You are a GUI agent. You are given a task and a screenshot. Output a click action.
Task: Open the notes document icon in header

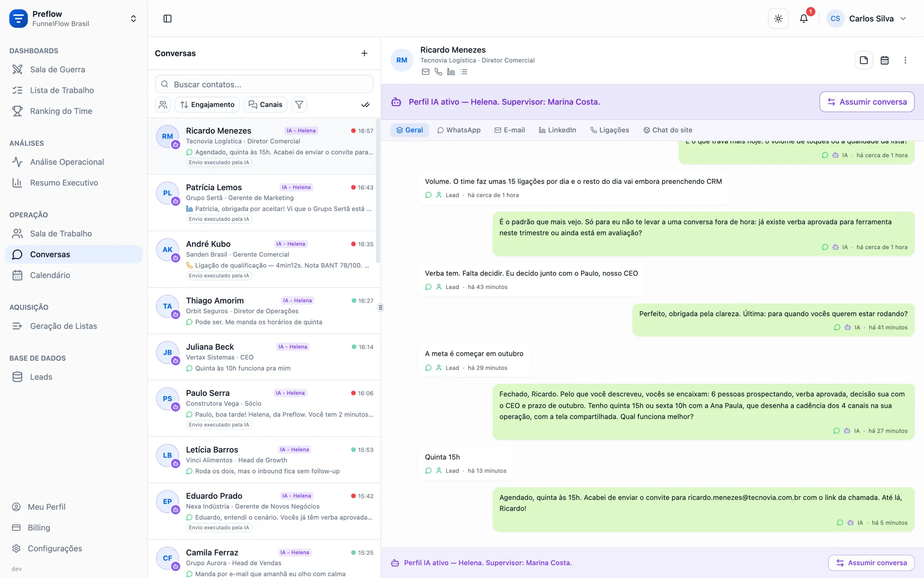(x=864, y=60)
